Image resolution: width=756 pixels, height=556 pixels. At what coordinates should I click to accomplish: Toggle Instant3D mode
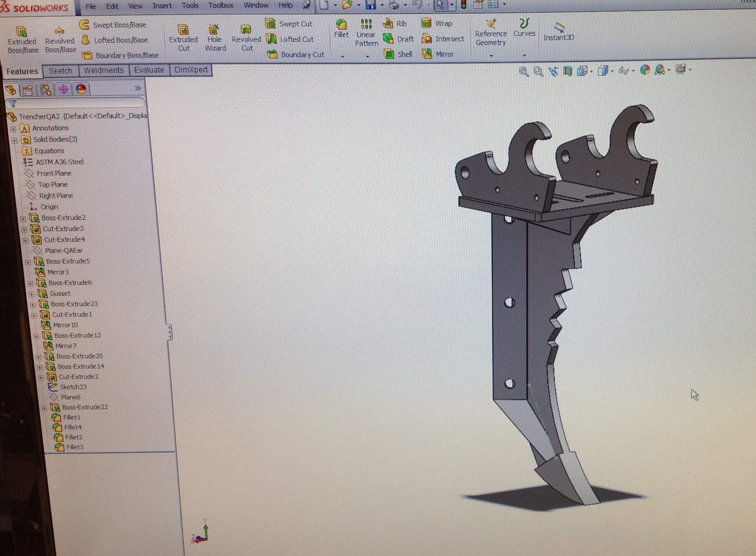[558, 32]
